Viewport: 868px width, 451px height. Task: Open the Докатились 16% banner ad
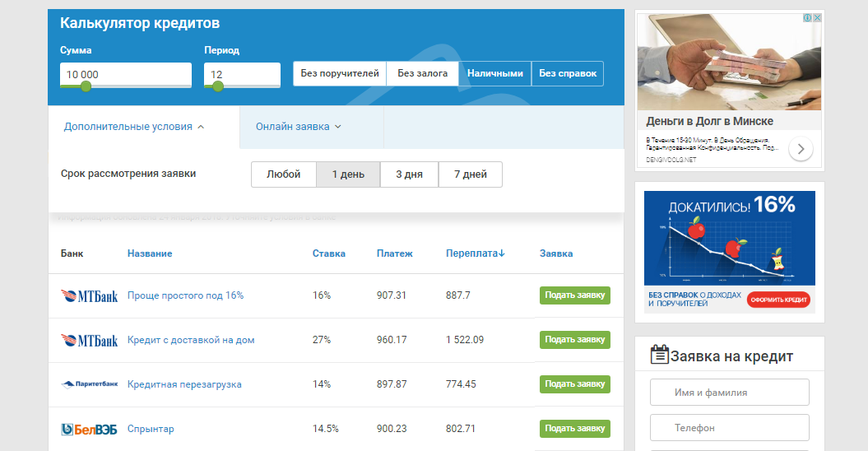coord(730,252)
